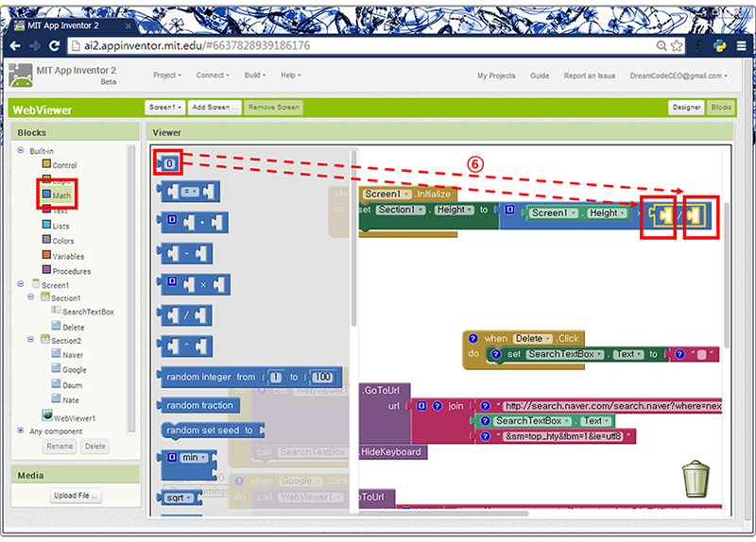Viewport: 756px width, 542px height.
Task: Pick the equals comparison math block
Action: [189, 192]
